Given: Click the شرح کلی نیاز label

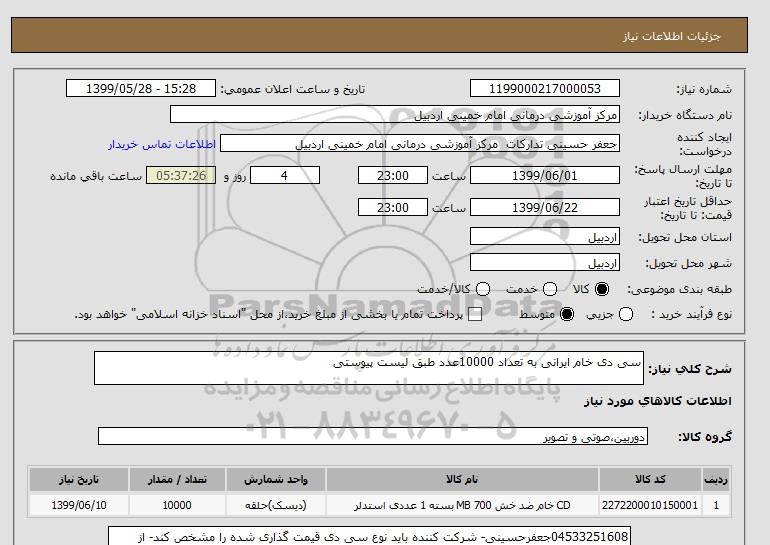Looking at the screenshot, I should pos(690,369).
